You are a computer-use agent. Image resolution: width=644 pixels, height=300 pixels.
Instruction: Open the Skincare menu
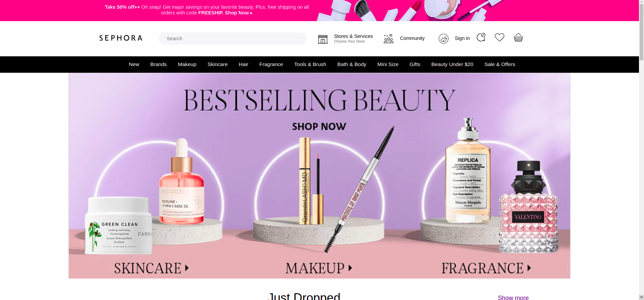(x=217, y=64)
